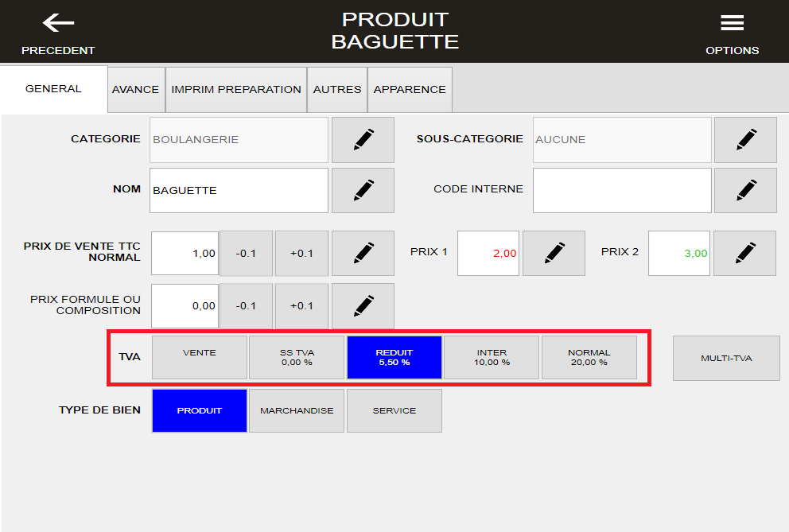Screen dimensions: 789x532
Task: Decrease normal sale price by 0.1
Action: tap(246, 253)
